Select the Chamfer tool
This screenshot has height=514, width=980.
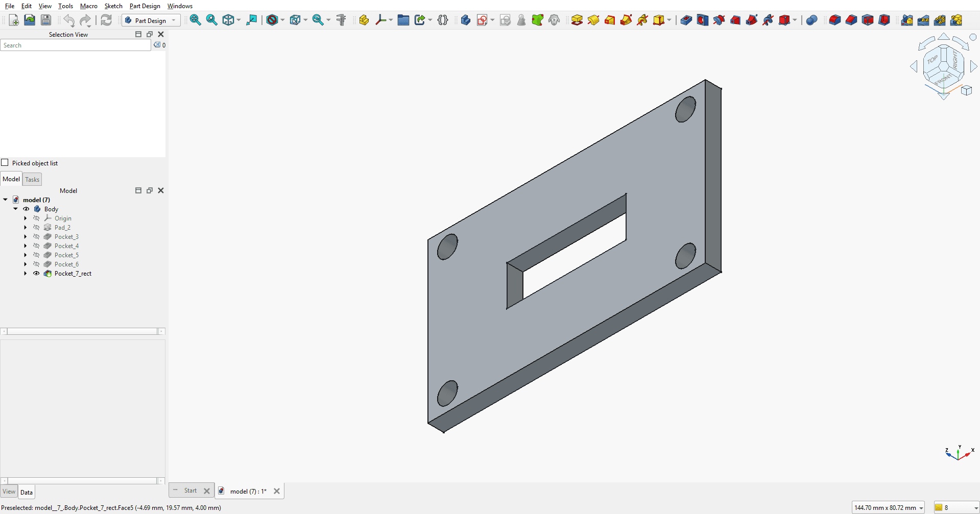point(851,20)
